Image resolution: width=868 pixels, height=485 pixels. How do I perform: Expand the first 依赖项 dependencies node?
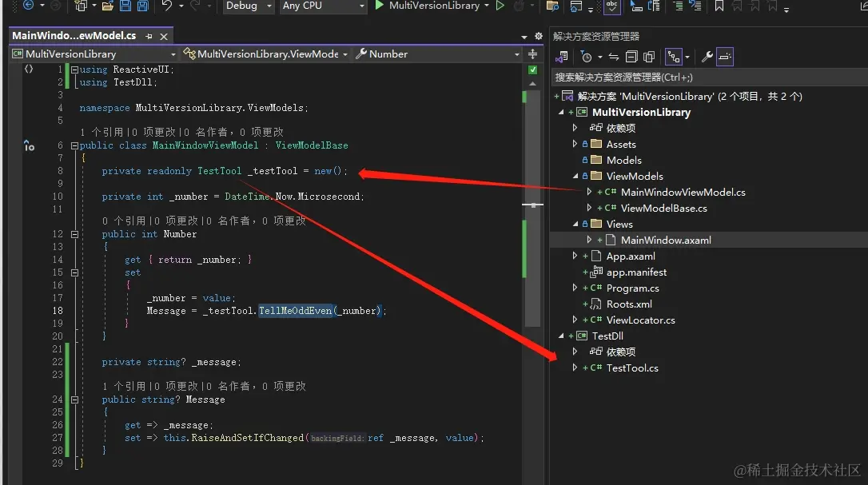click(575, 128)
